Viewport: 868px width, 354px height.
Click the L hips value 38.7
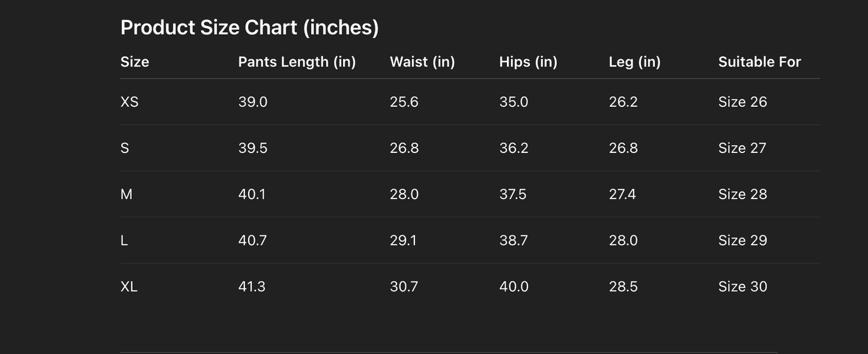[x=514, y=241]
